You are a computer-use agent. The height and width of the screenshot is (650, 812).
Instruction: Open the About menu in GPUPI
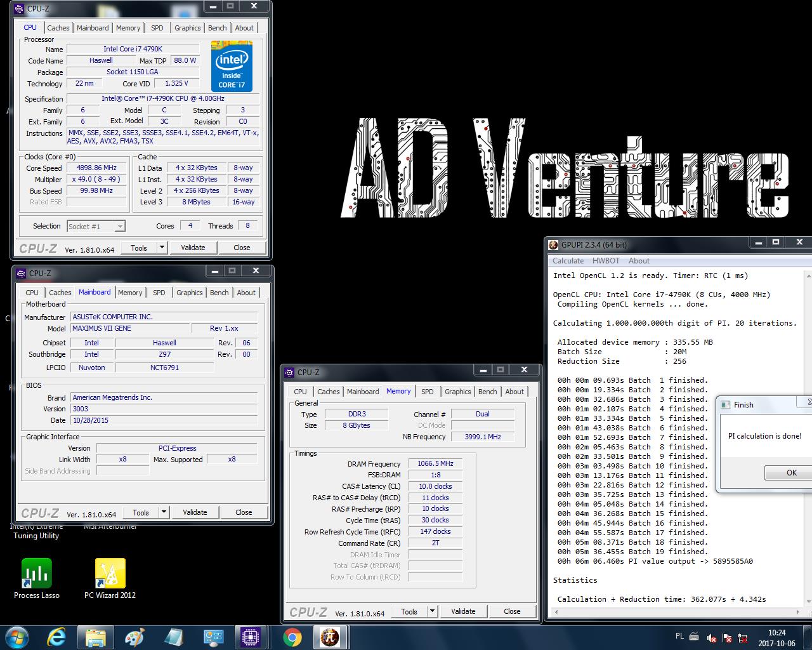[x=639, y=261]
